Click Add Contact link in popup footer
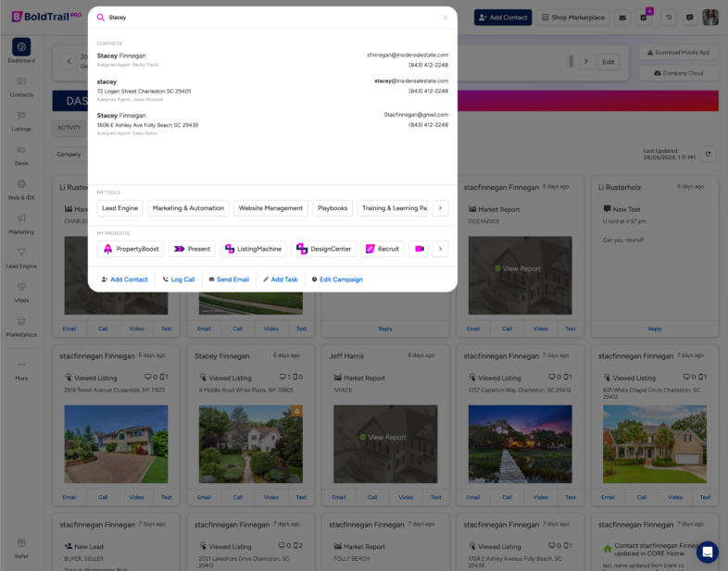 pyautogui.click(x=124, y=279)
